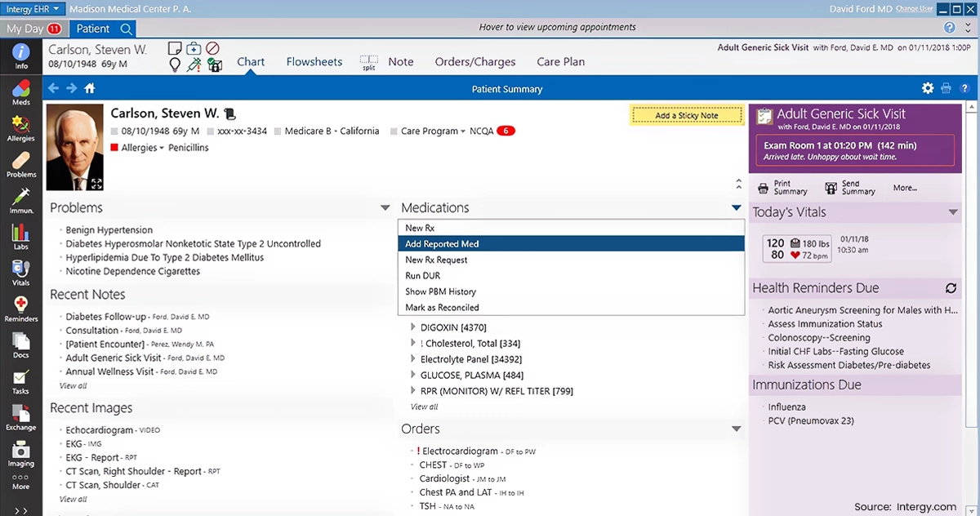Open the Imaging sidebar icon
This screenshot has height=516, width=980.
[20, 453]
